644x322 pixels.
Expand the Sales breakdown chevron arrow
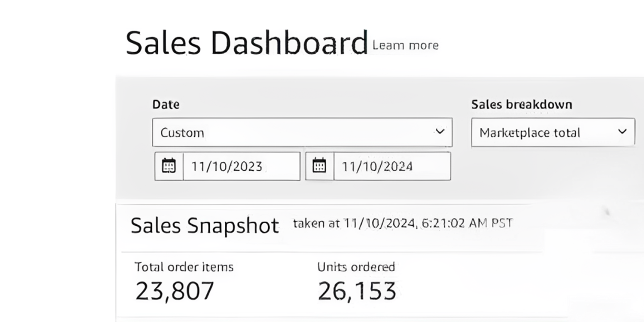(622, 132)
